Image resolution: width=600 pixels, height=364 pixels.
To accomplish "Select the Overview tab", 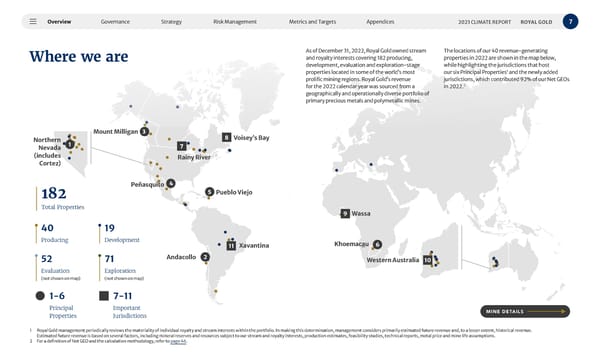I will (x=59, y=22).
